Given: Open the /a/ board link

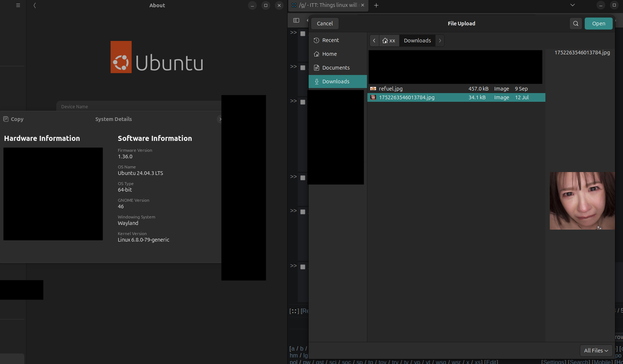Looking at the screenshot, I should click(x=293, y=349).
